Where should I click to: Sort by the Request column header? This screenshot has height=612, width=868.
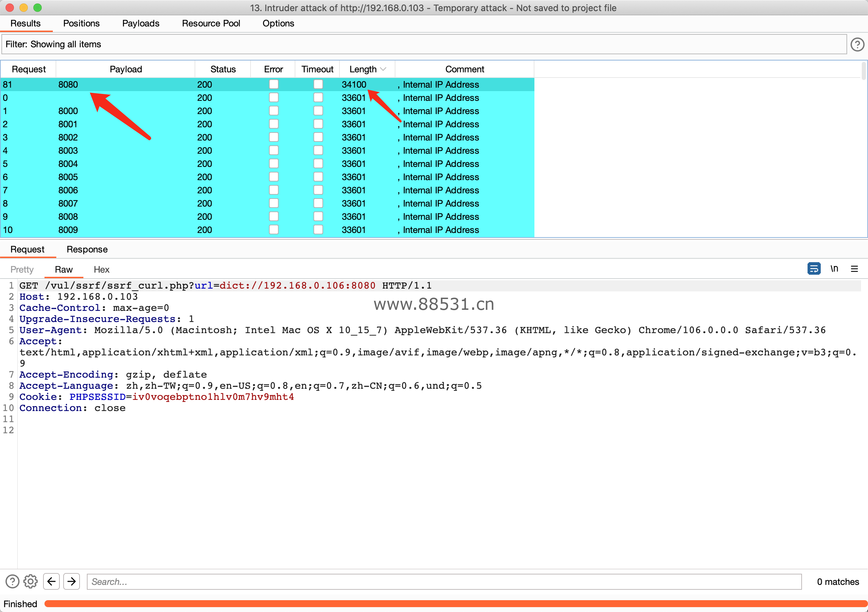pyautogui.click(x=29, y=69)
